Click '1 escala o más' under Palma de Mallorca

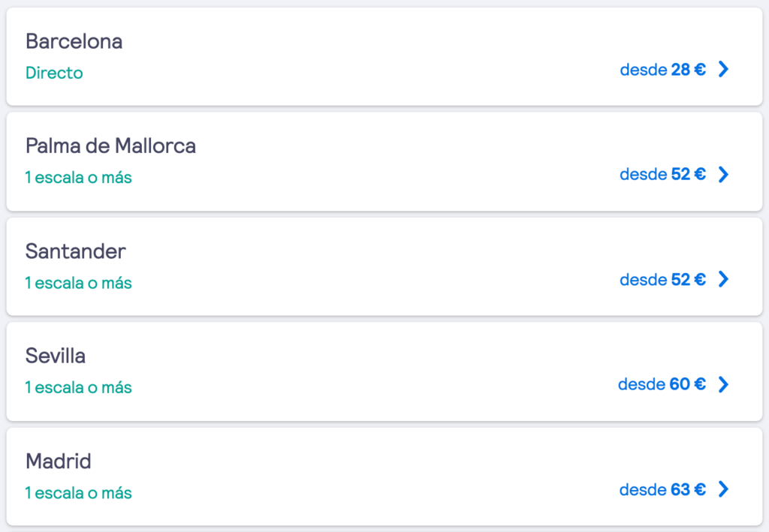click(78, 177)
